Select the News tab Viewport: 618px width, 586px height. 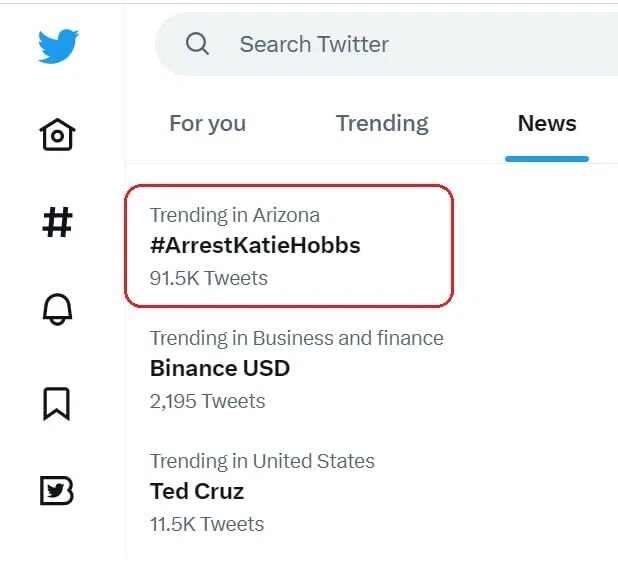[x=547, y=123]
